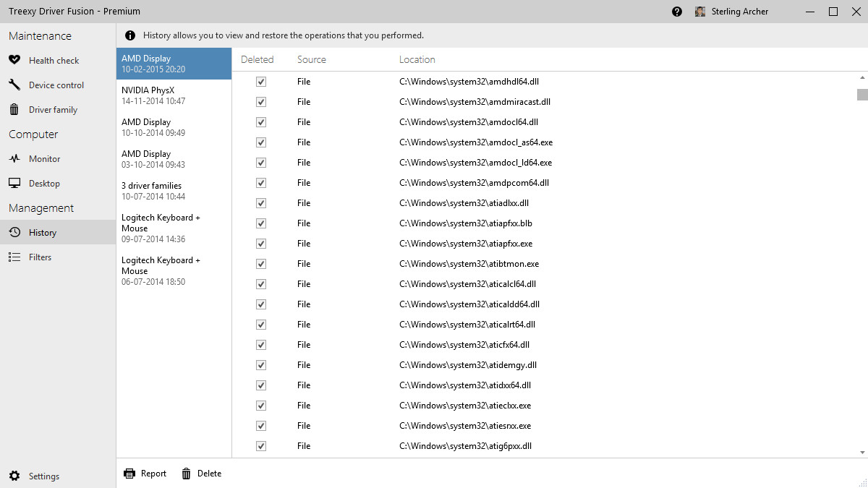Click the Health check heart icon

pos(14,61)
